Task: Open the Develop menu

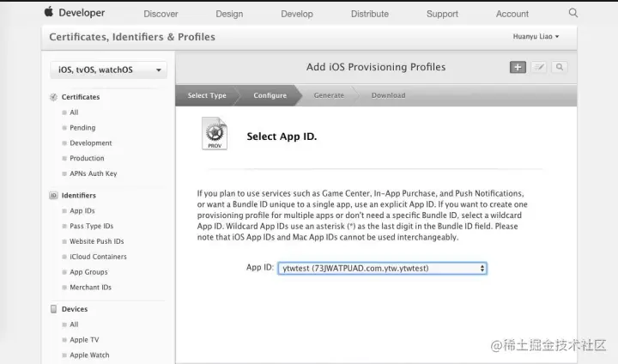Action: click(x=297, y=14)
